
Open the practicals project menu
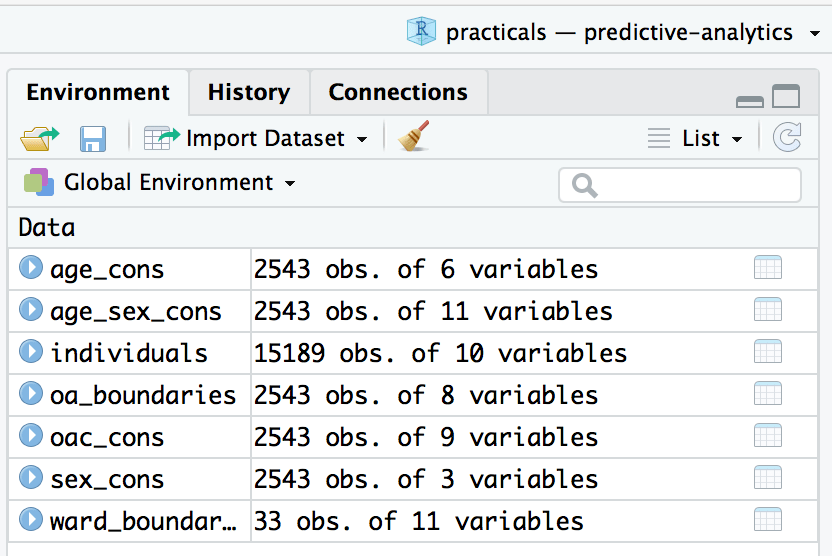(x=614, y=32)
